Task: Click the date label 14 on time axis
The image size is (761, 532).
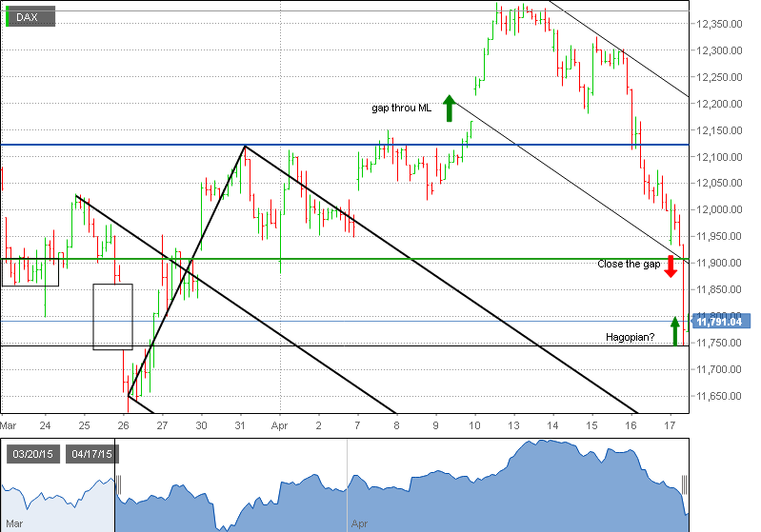Action: [552, 425]
